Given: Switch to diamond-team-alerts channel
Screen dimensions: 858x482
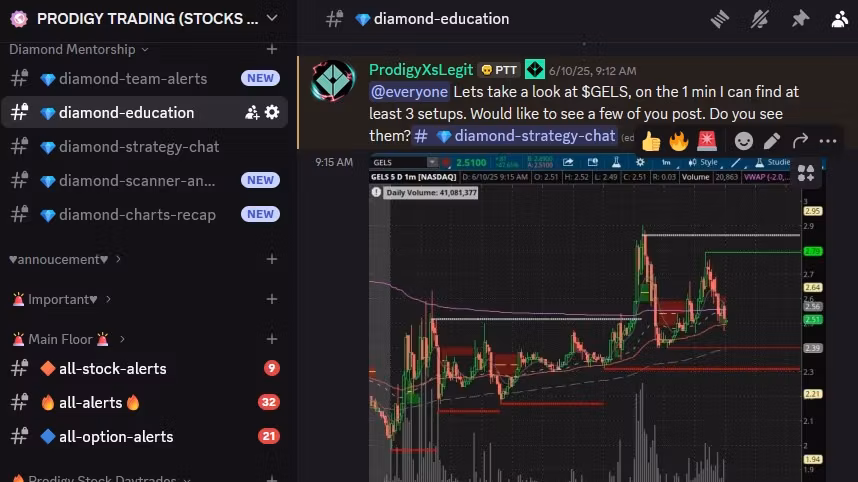Looking at the screenshot, I should [132, 79].
